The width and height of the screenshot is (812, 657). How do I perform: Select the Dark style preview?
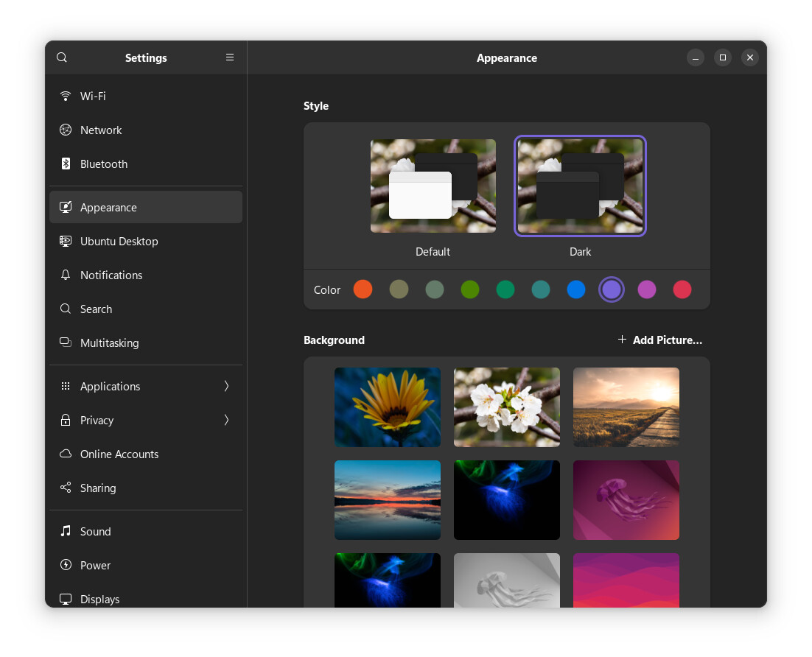pos(580,186)
